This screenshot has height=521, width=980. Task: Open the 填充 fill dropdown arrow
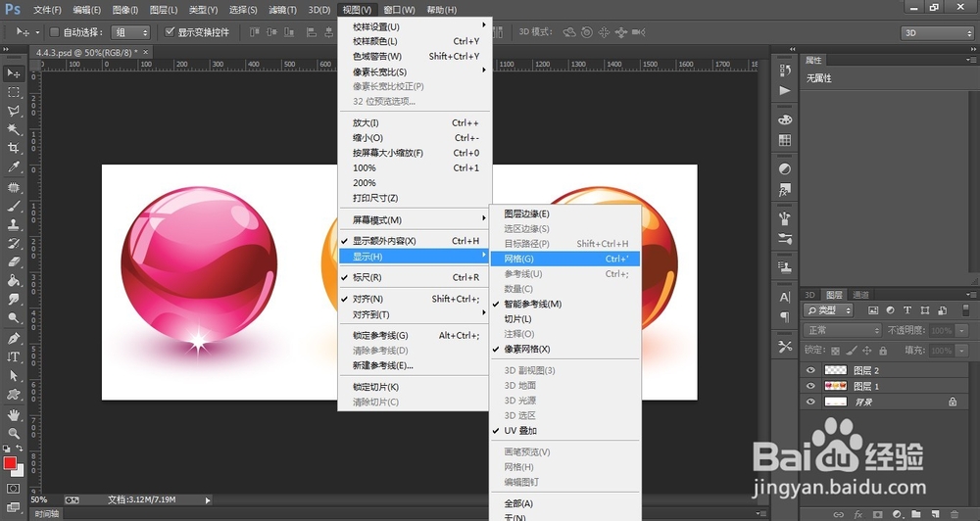[x=961, y=351]
